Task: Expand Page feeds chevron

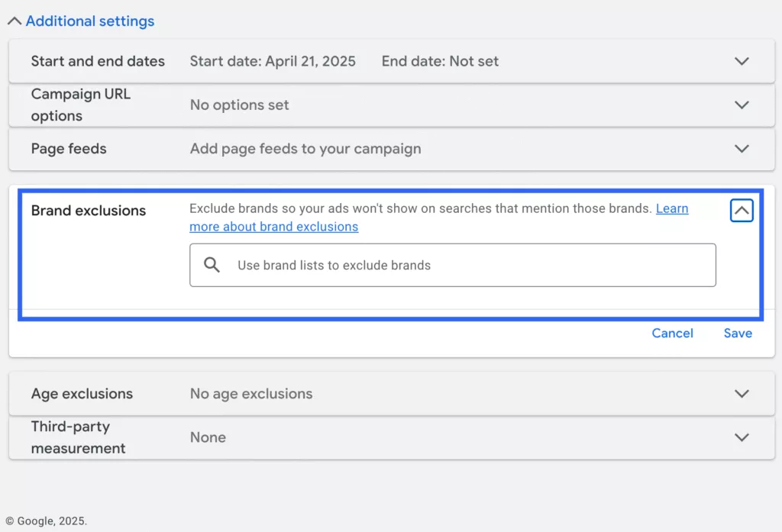Action: pyautogui.click(x=742, y=149)
